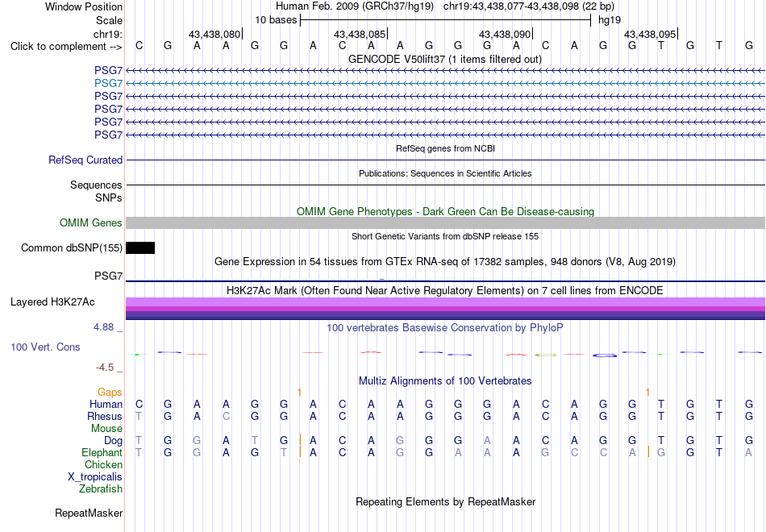
Task: Select the Human alignment row label
Action: click(x=106, y=404)
